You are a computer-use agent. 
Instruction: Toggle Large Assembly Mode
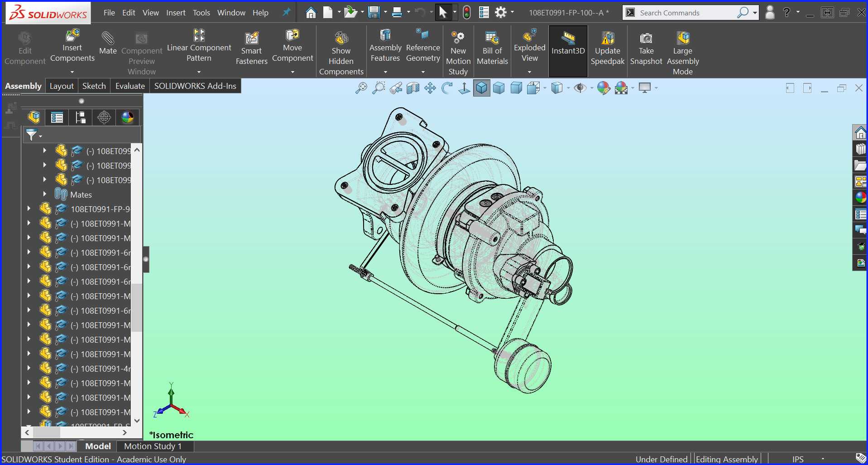tap(682, 53)
